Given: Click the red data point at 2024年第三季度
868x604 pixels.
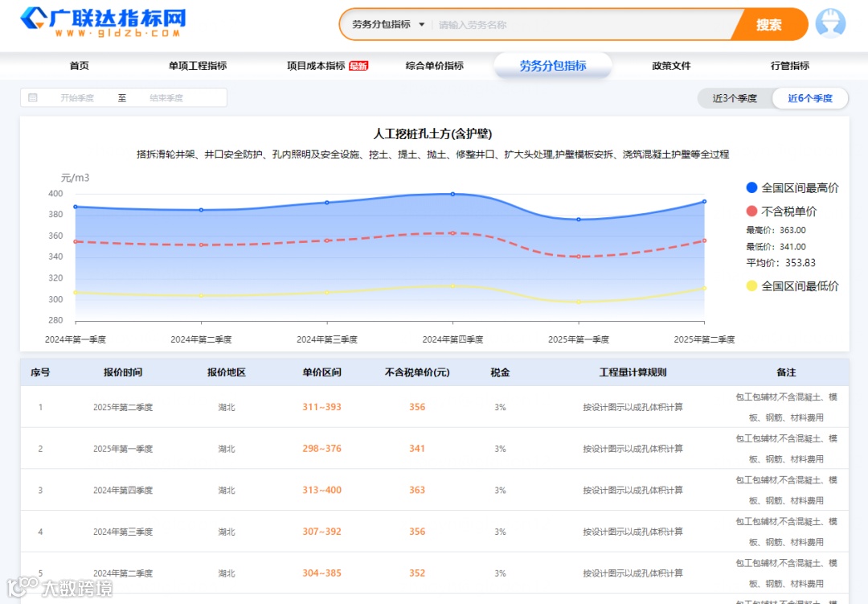Looking at the screenshot, I should (327, 240).
